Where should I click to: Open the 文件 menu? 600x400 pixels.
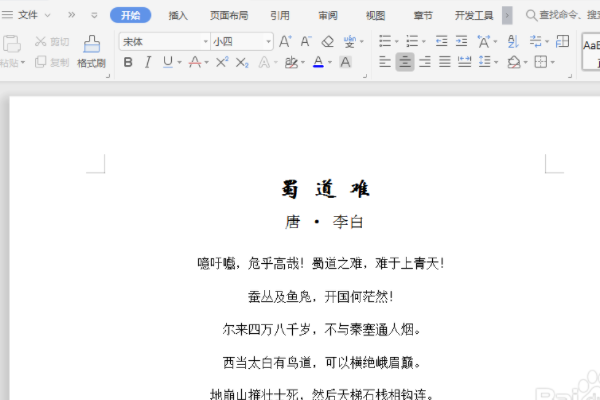coord(26,15)
